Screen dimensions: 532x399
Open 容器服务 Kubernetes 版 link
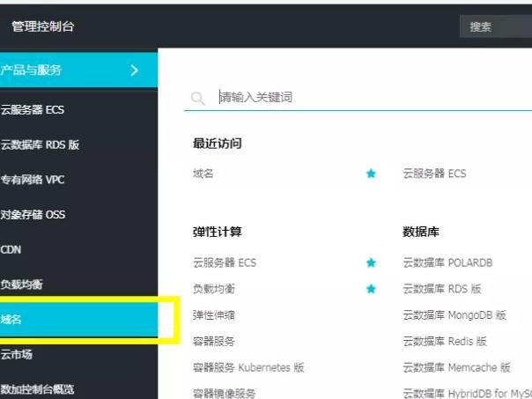coord(248,367)
